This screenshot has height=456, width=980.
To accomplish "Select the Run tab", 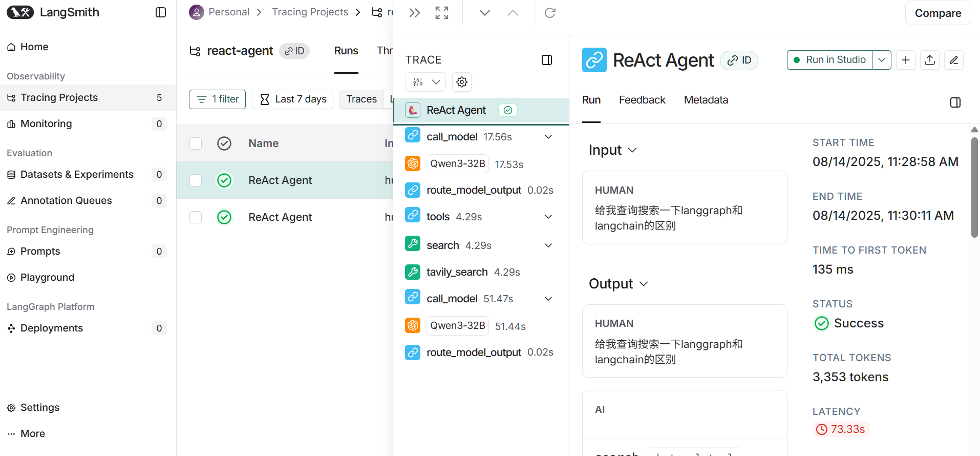I will click(x=591, y=100).
